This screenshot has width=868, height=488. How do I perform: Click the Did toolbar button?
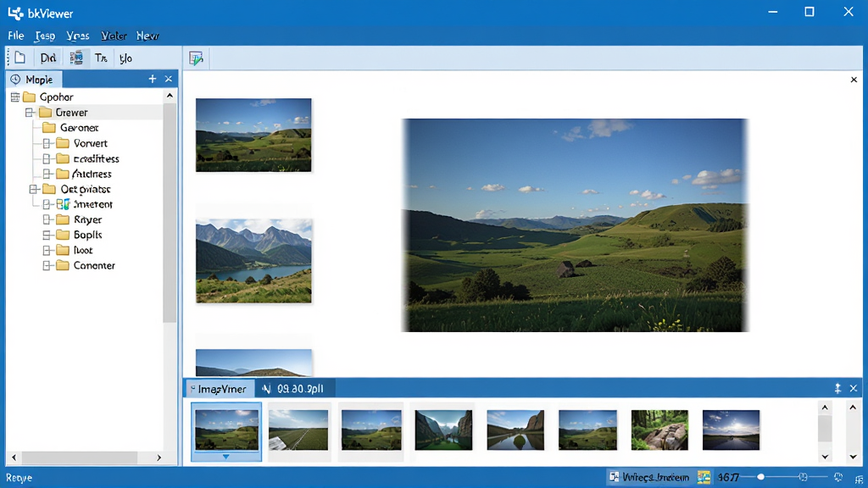coord(48,58)
